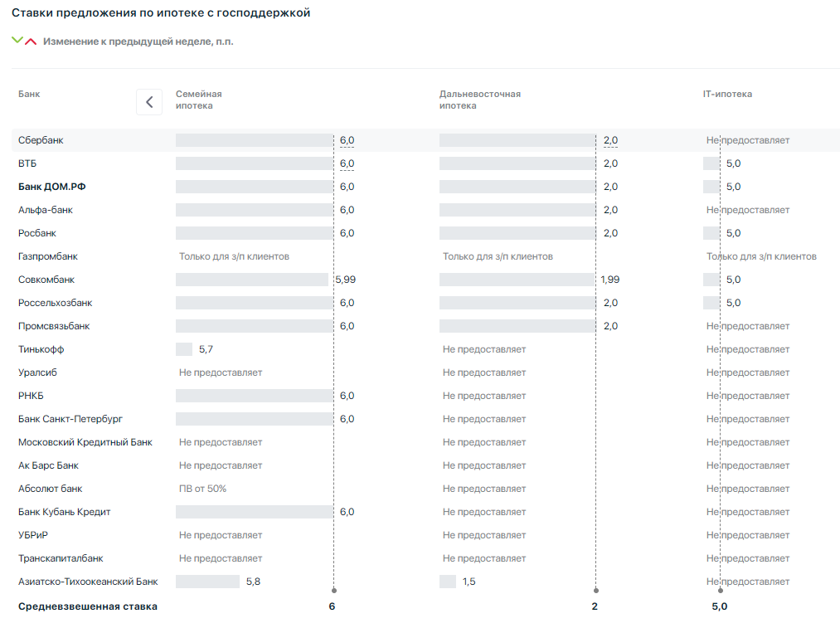Click the Средневзвешенная ставка label
Screen dimensions: 840x628
coord(88,606)
